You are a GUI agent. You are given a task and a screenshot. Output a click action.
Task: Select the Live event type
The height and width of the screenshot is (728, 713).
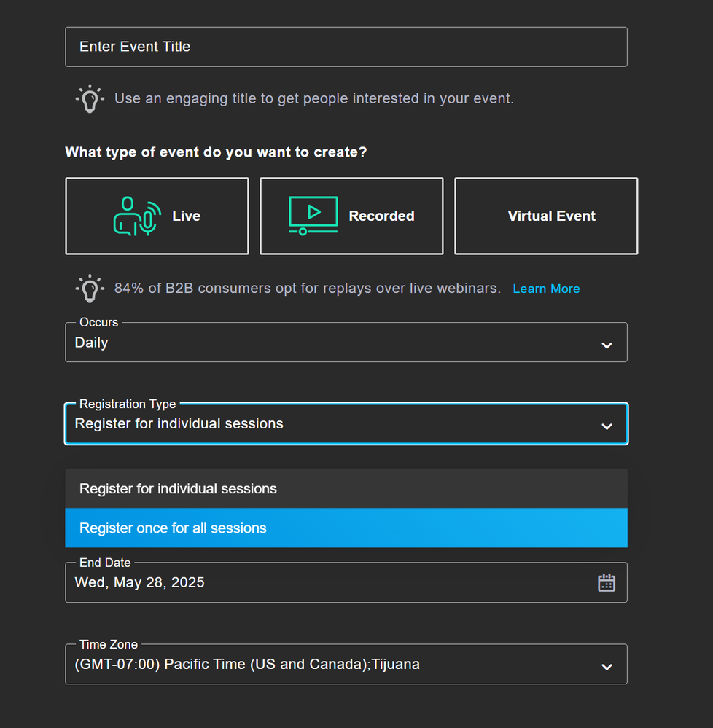157,216
